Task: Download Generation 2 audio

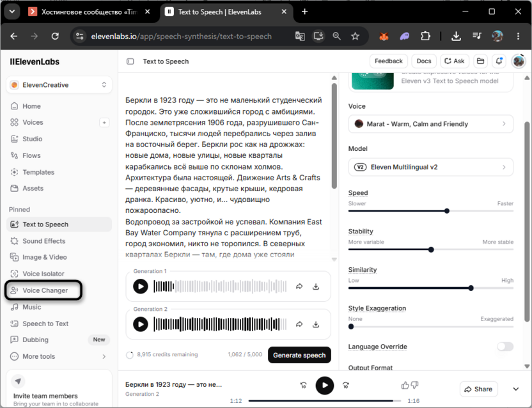Action: (x=316, y=324)
